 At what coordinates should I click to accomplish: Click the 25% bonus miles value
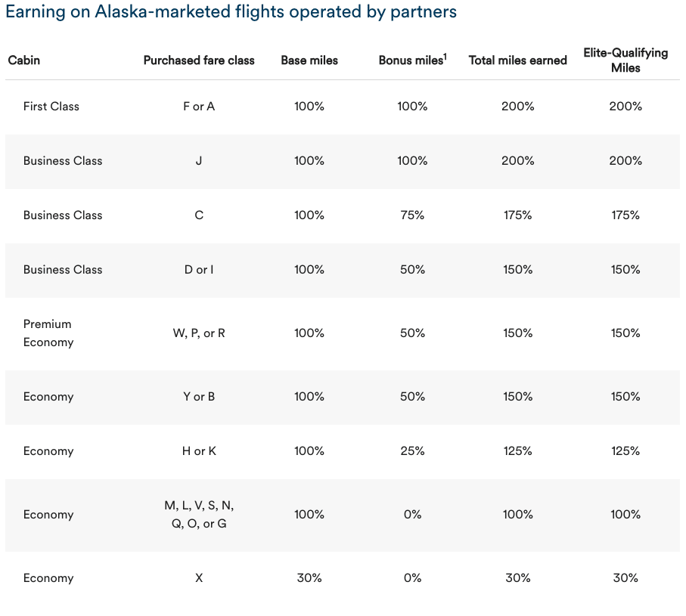[412, 451]
